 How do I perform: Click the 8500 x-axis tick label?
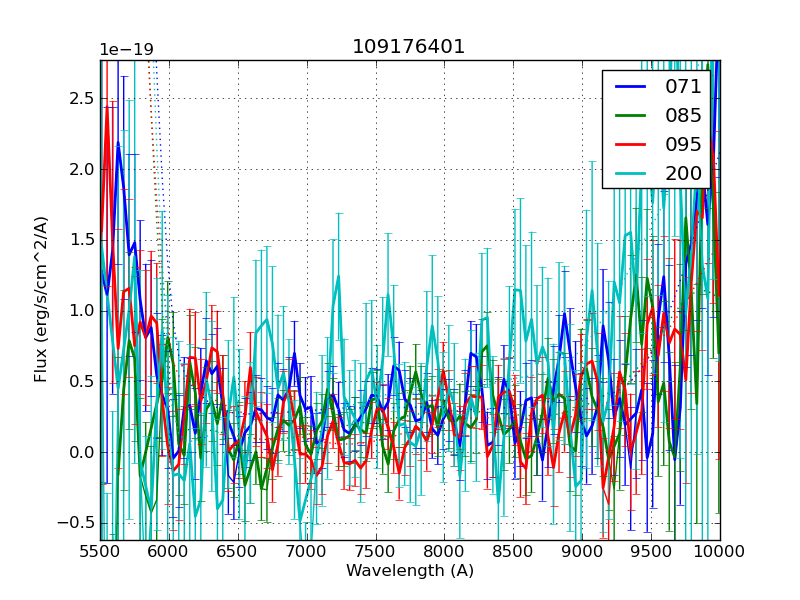pos(514,551)
